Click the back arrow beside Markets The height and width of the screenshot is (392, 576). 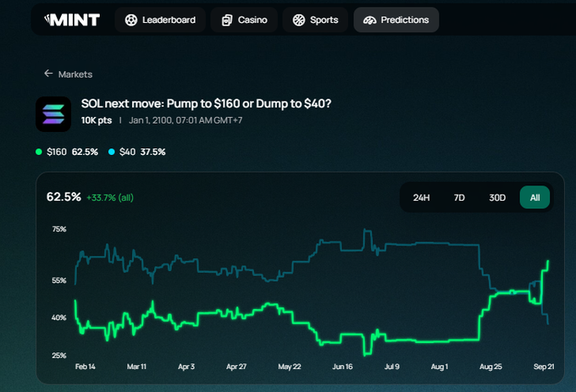coord(48,74)
